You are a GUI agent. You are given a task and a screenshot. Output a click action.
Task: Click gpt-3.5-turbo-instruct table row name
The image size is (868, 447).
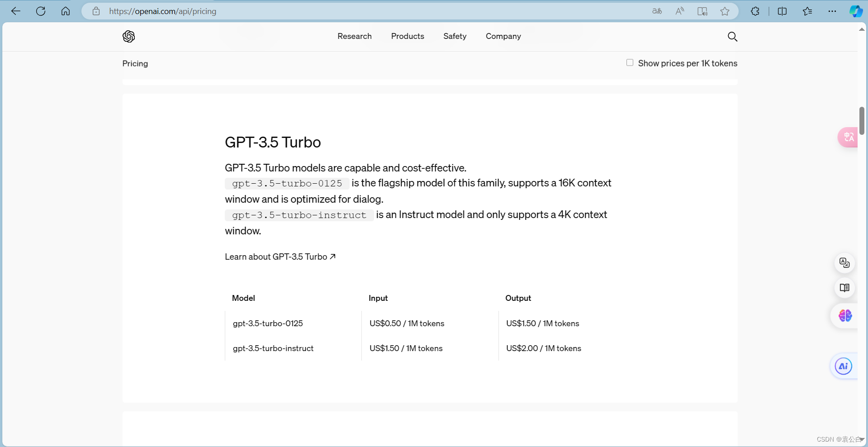273,348
